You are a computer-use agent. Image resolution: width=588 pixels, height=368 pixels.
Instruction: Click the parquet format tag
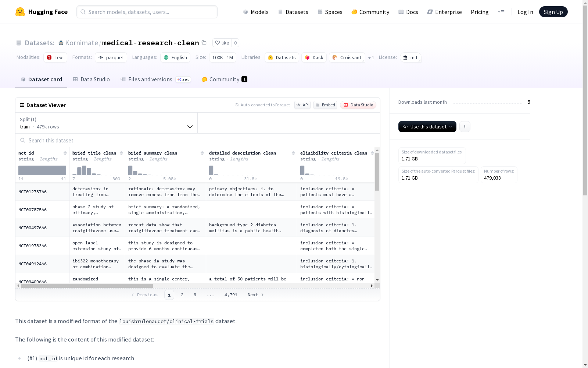click(x=111, y=57)
